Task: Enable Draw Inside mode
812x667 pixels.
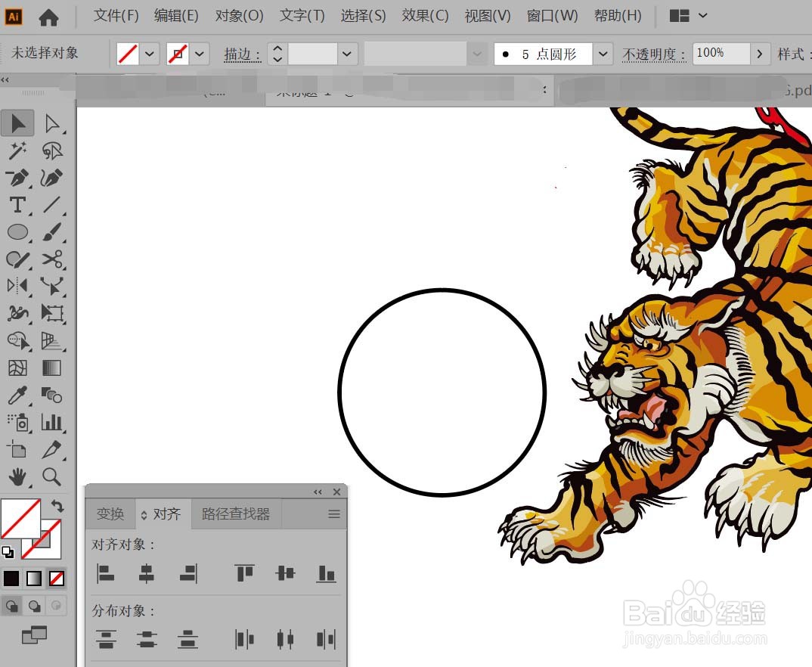Action: click(x=57, y=606)
